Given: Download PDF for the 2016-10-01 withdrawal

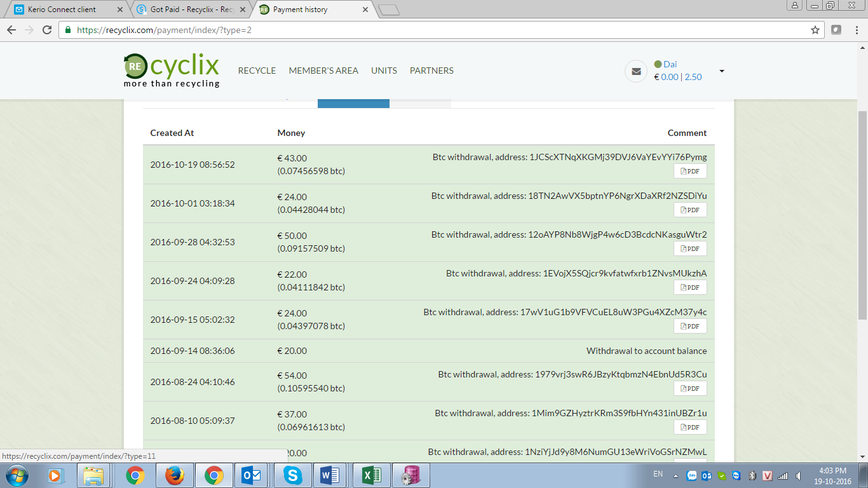Looking at the screenshot, I should click(x=690, y=210).
